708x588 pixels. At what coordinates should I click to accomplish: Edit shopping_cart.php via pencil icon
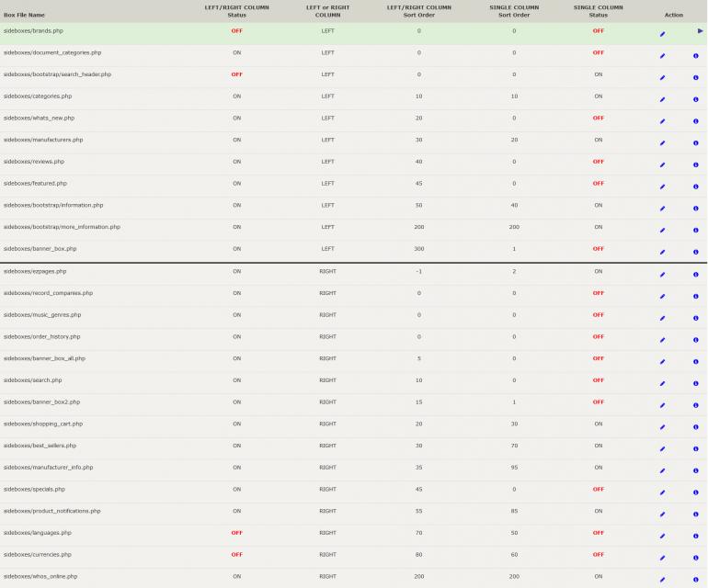tap(662, 427)
